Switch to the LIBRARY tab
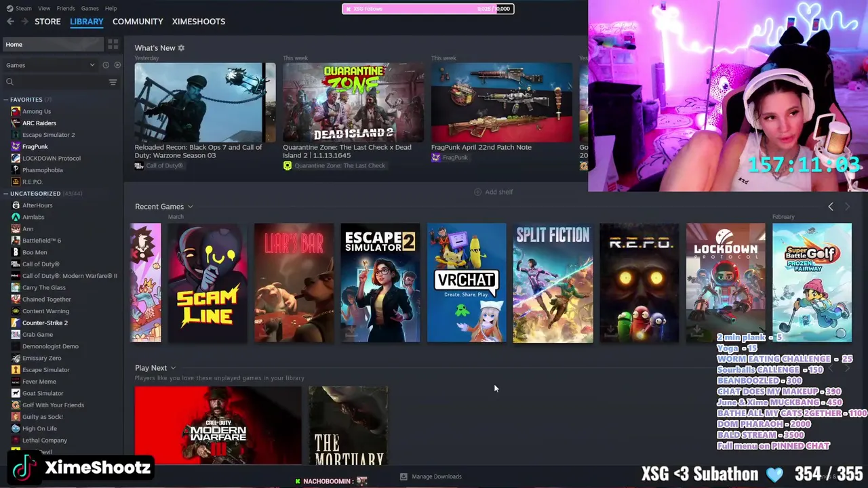 [87, 22]
